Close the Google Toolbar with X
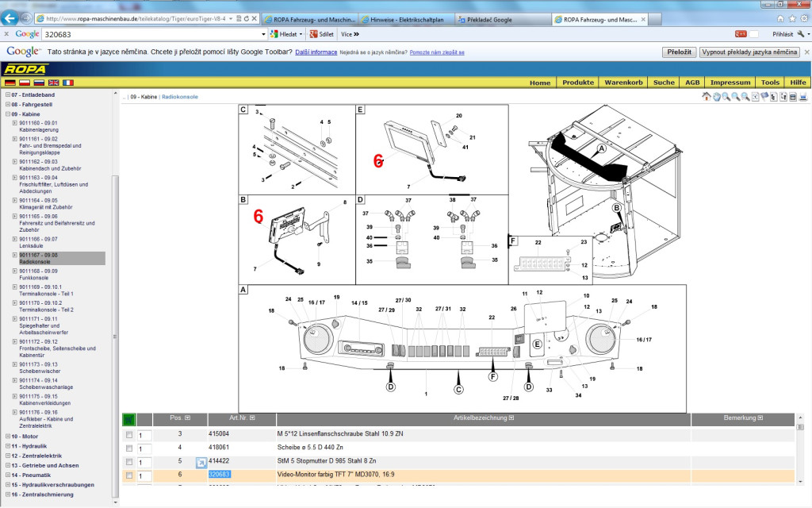 [x=6, y=34]
